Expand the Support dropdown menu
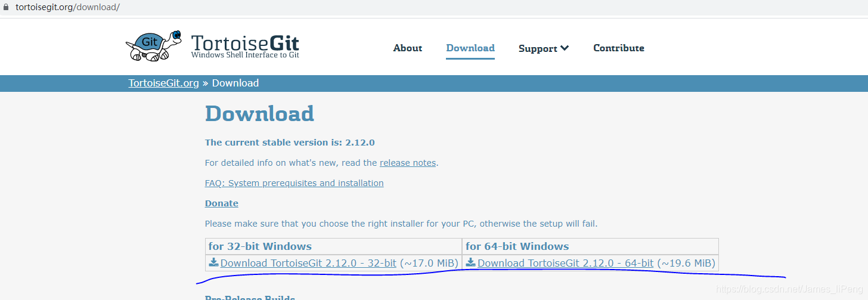Viewport: 868px width, 300px height. click(544, 48)
